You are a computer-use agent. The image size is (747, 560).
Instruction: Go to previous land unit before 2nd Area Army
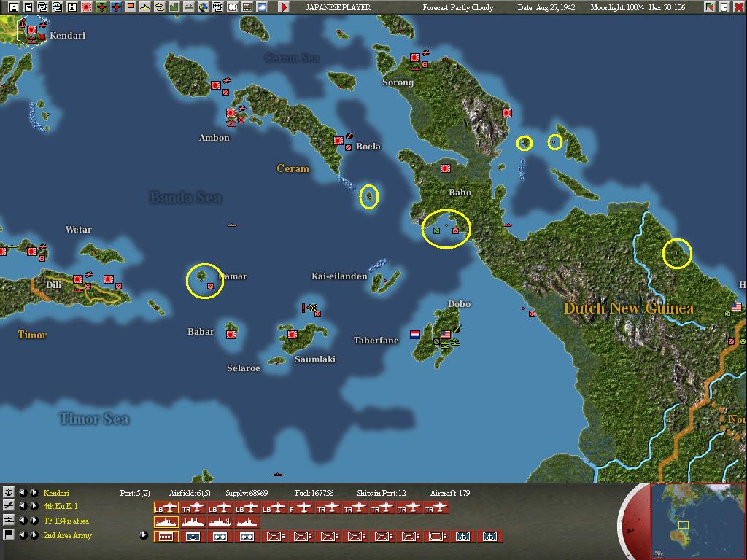click(23, 534)
